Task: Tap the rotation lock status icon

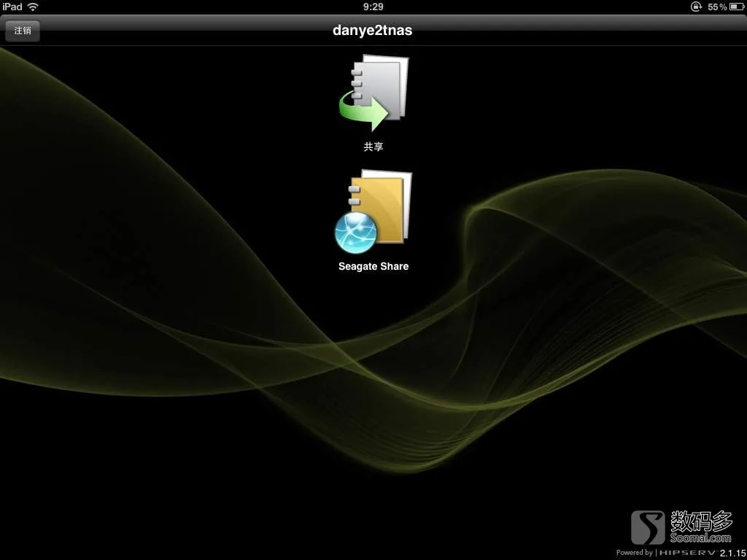Action: (x=696, y=7)
